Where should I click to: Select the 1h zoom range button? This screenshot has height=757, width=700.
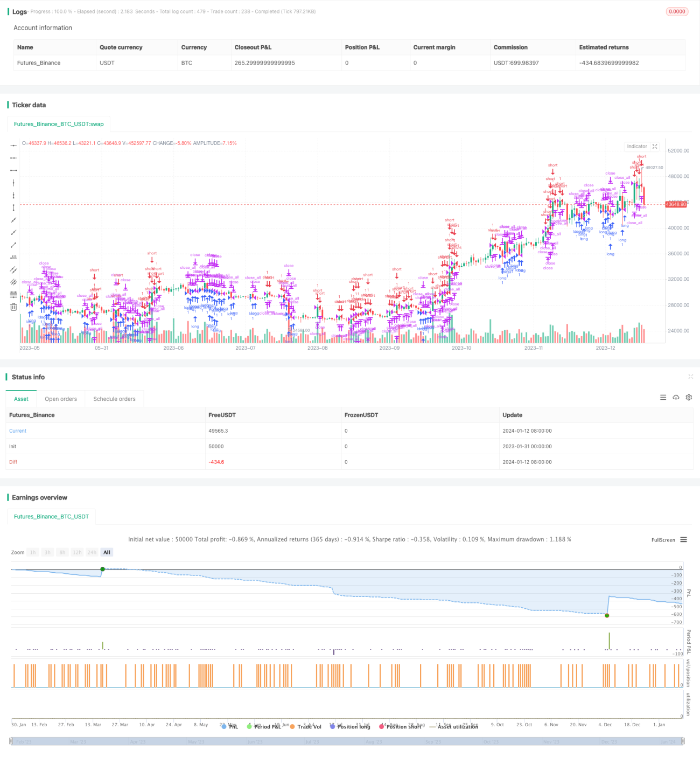[x=33, y=552]
